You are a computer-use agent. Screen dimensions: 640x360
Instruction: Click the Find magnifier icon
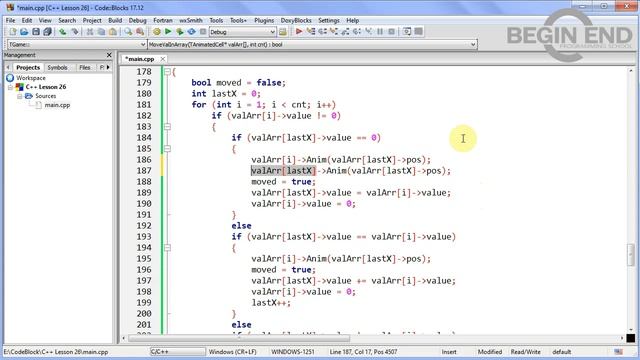(x=128, y=31)
